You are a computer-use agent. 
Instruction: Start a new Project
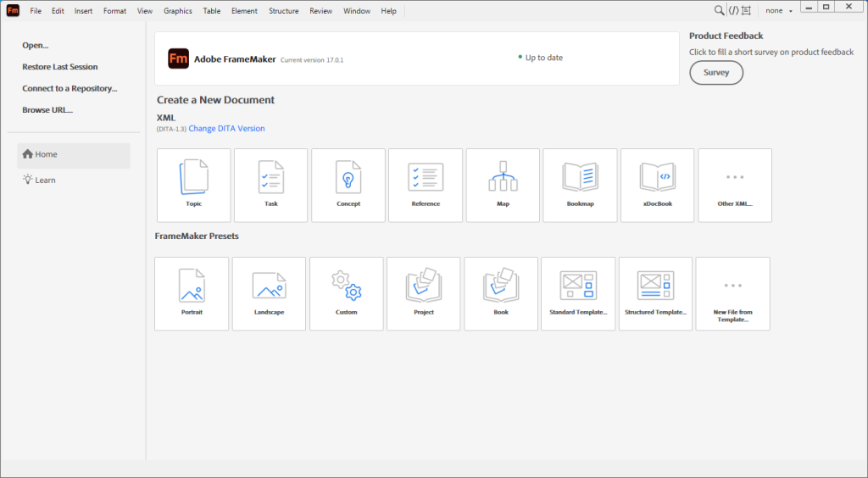(424, 293)
